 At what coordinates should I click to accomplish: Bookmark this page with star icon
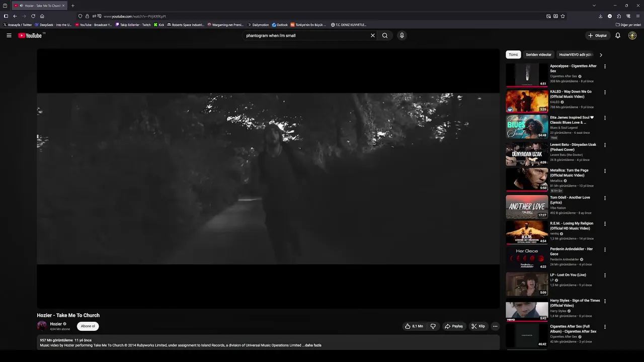(562, 16)
